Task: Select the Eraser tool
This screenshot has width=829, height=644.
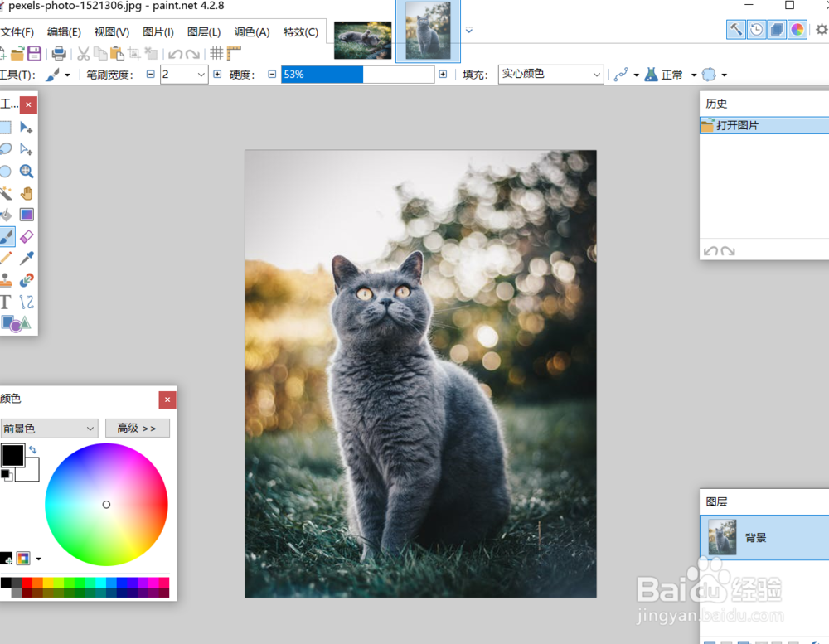Action: (27, 236)
